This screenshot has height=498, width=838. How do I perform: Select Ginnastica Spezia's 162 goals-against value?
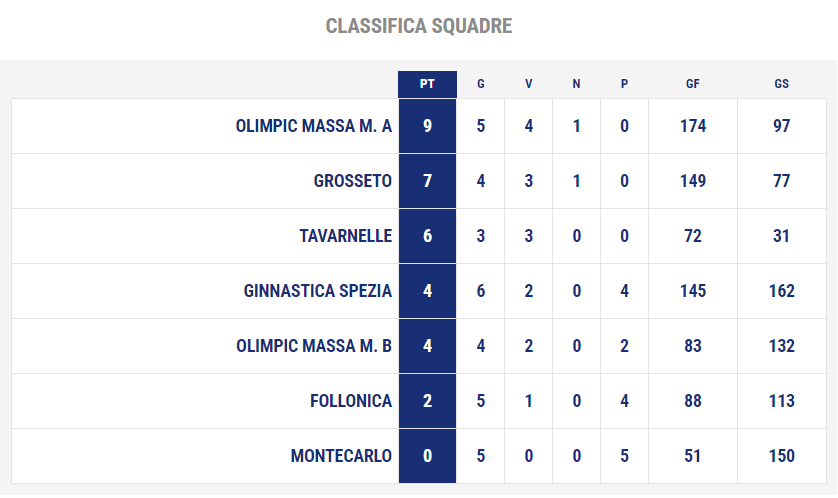(782, 291)
